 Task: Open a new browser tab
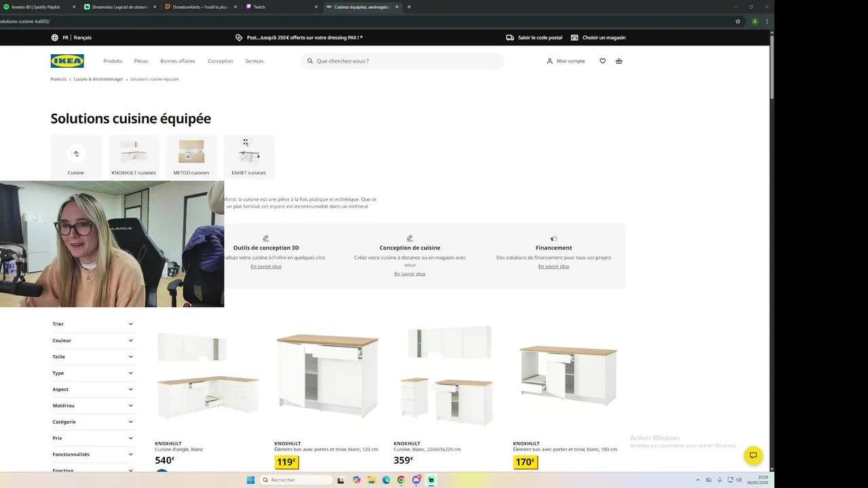pyautogui.click(x=409, y=7)
